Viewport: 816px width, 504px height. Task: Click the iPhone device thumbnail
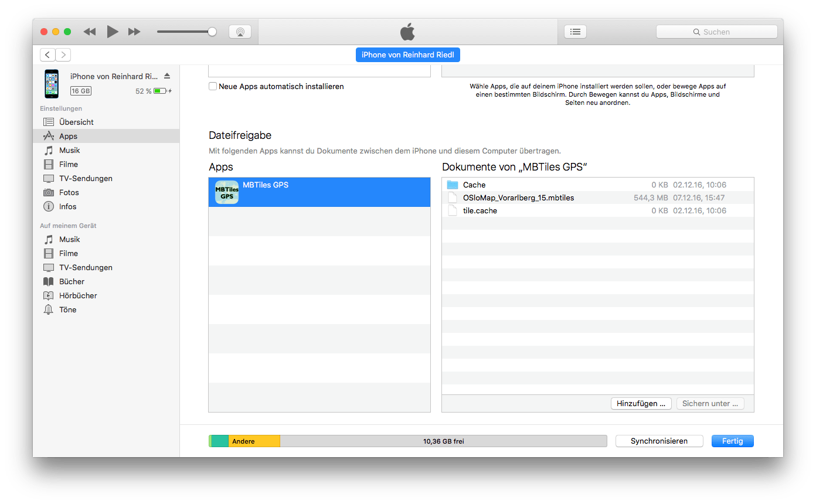[52, 84]
